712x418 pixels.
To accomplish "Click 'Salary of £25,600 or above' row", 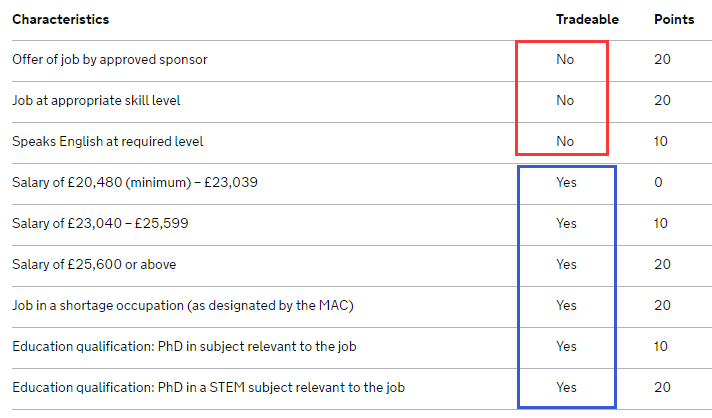I will coord(362,265).
